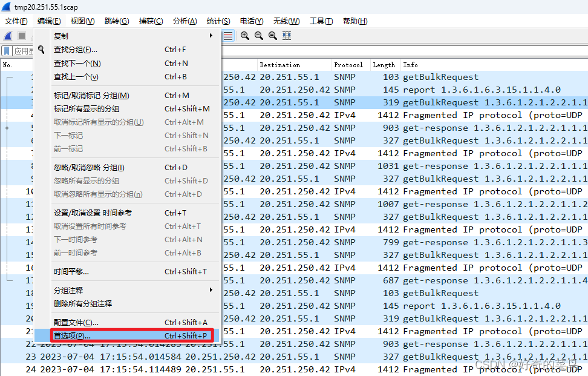Select 忽略/取消忽略 分组(I)
The image size is (588, 376).
click(128, 168)
